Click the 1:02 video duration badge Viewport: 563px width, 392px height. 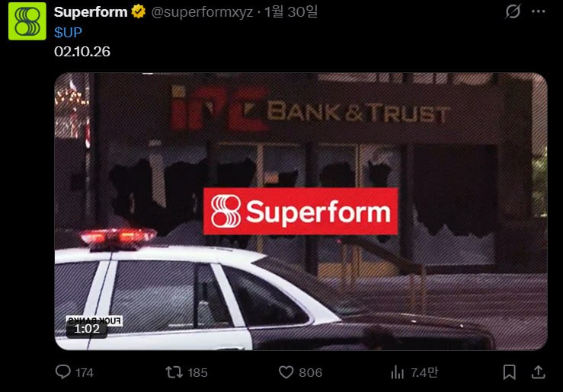(x=87, y=329)
